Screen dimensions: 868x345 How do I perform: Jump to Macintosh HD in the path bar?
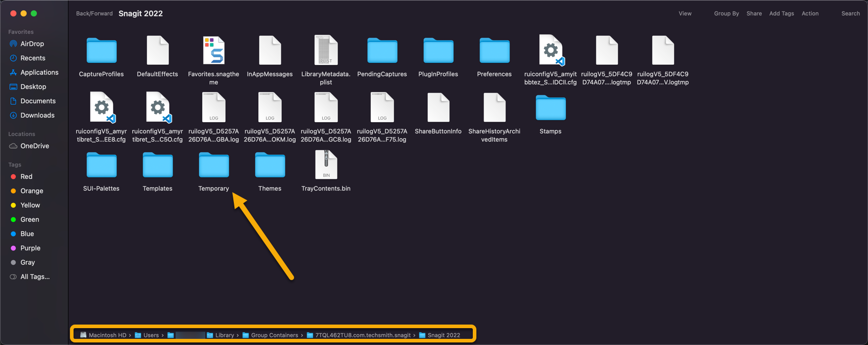[x=103, y=335]
